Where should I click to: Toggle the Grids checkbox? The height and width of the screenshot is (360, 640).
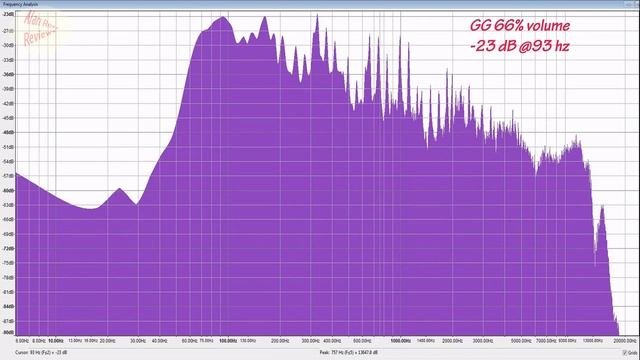click(x=624, y=352)
